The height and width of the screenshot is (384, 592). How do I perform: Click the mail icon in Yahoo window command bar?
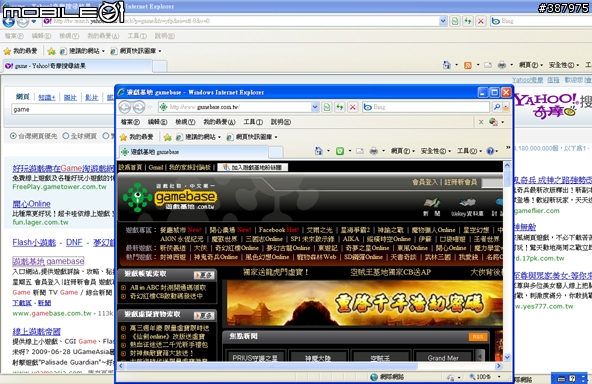(x=488, y=65)
